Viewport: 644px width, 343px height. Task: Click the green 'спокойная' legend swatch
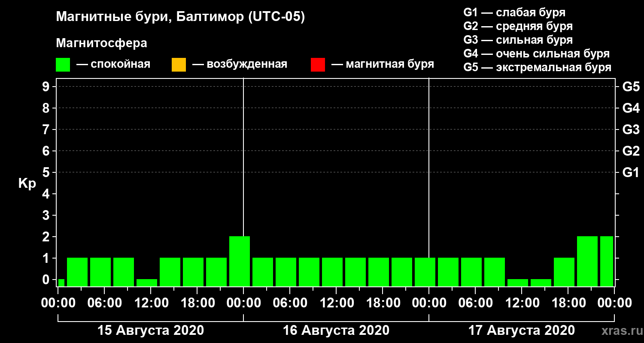coord(63,65)
